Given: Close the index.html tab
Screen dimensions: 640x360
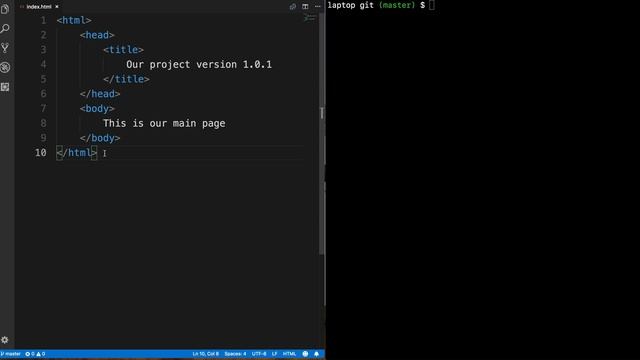Looking at the screenshot, I should [x=57, y=7].
